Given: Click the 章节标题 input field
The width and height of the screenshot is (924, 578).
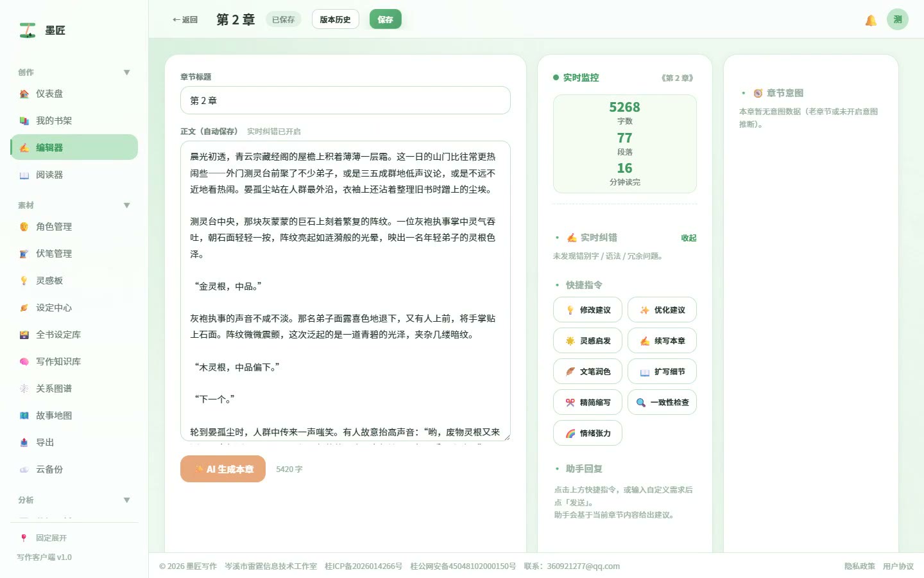Looking at the screenshot, I should (x=345, y=100).
